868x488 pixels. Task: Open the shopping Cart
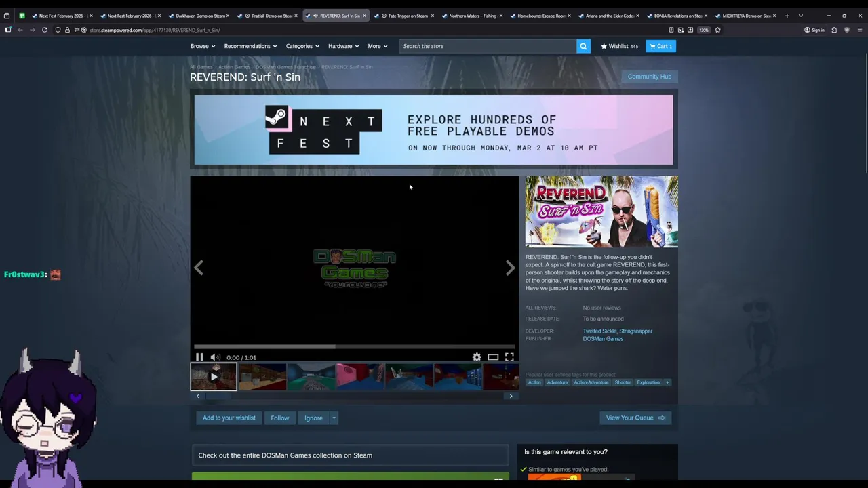660,46
